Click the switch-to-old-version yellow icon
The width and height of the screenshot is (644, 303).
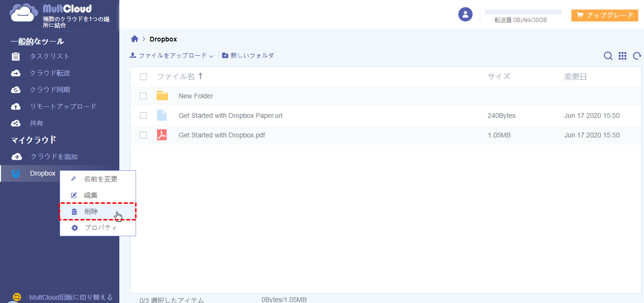tap(17, 297)
